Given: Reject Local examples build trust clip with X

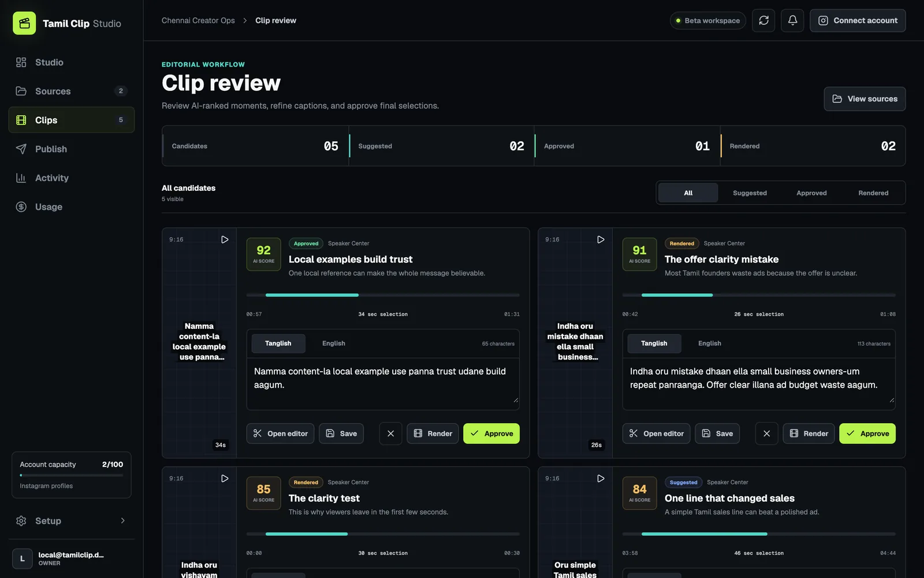Looking at the screenshot, I should pos(390,433).
